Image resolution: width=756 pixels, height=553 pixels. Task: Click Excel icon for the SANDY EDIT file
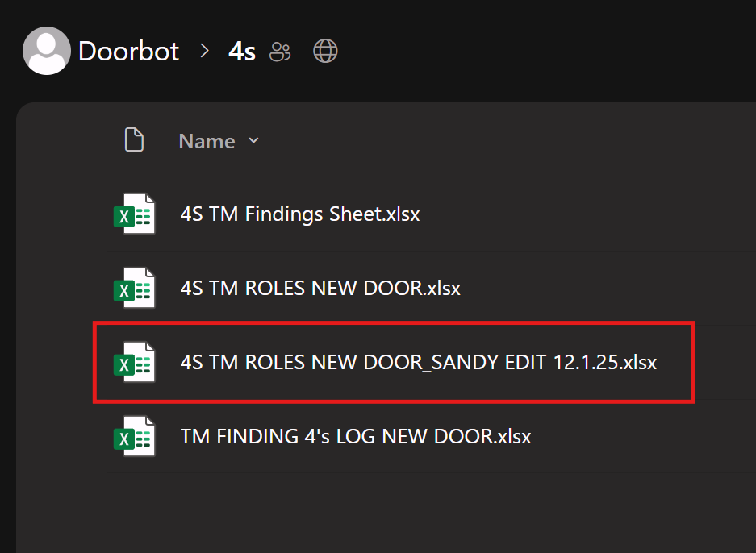tap(134, 363)
